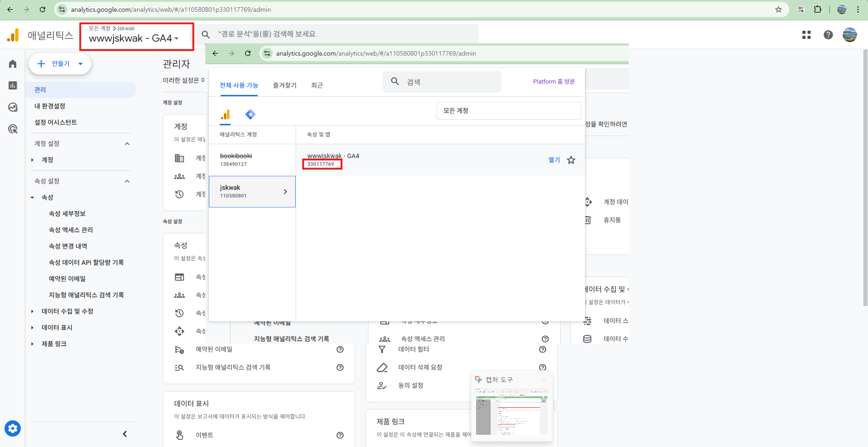Collapse the 속성 설정 section
Image resolution: width=868 pixels, height=447 pixels.
[127, 181]
